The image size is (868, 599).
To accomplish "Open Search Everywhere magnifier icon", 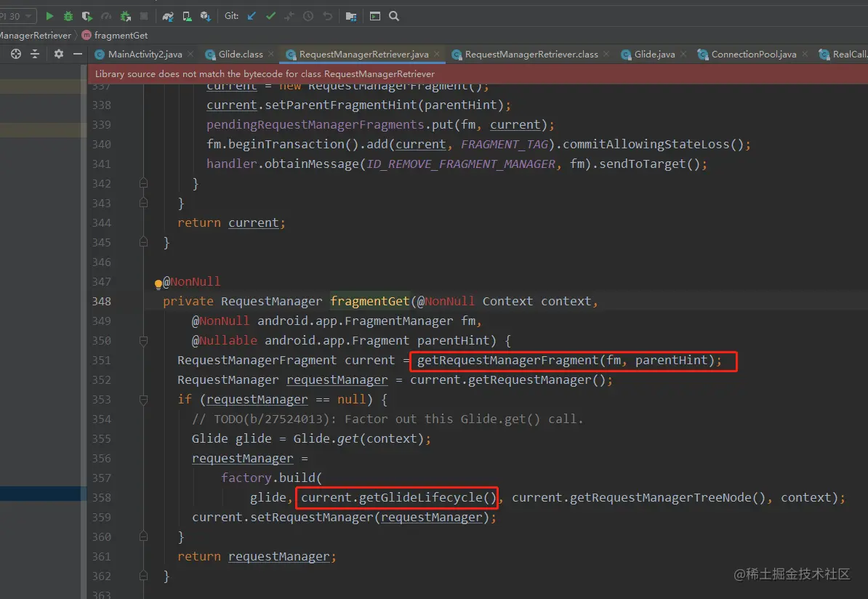I will [394, 16].
